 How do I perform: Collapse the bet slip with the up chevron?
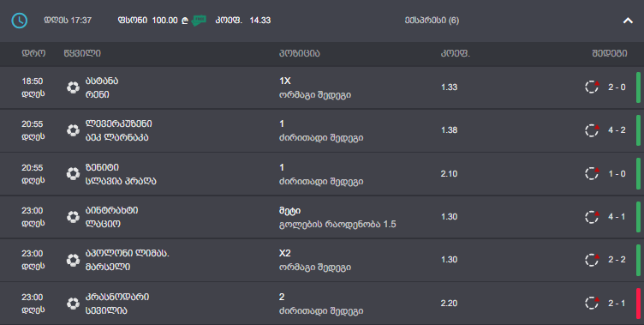(628, 21)
